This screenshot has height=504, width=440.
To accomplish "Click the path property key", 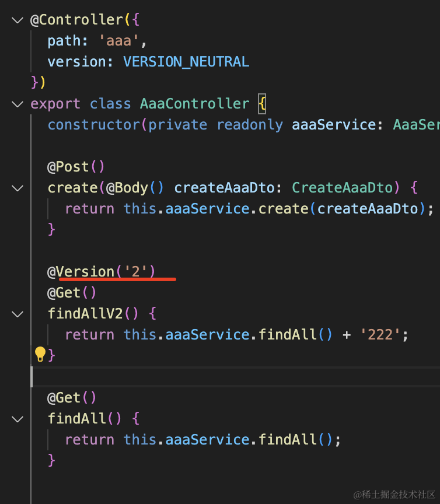I will (x=64, y=41).
